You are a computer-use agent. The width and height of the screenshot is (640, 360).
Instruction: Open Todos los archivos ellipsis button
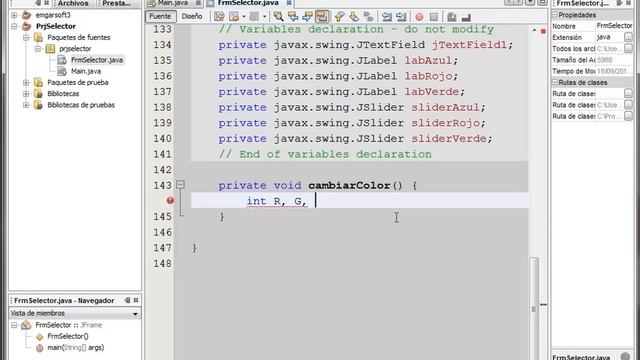[628, 49]
